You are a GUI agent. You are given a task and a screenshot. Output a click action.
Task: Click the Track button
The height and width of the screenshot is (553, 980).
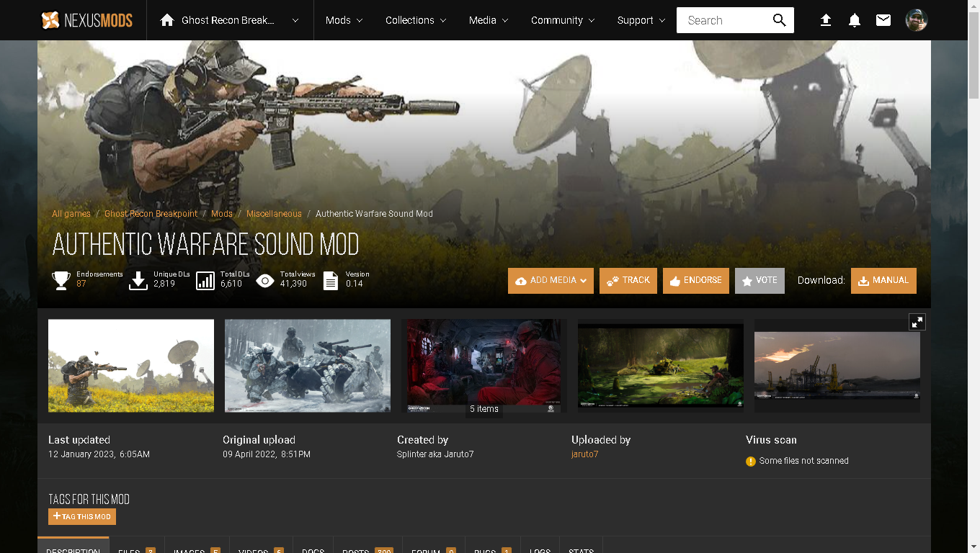(628, 281)
